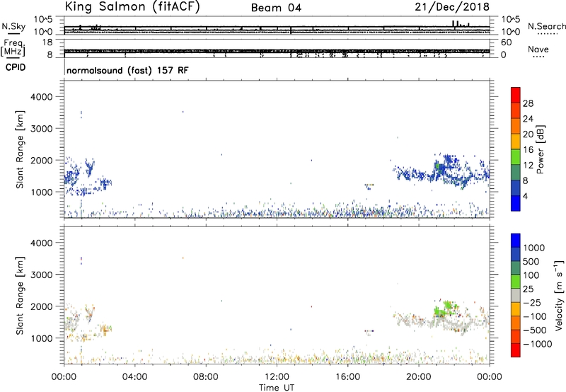
Task: Click the Velocity [m s-1] colorbar label
Action: tap(559, 295)
